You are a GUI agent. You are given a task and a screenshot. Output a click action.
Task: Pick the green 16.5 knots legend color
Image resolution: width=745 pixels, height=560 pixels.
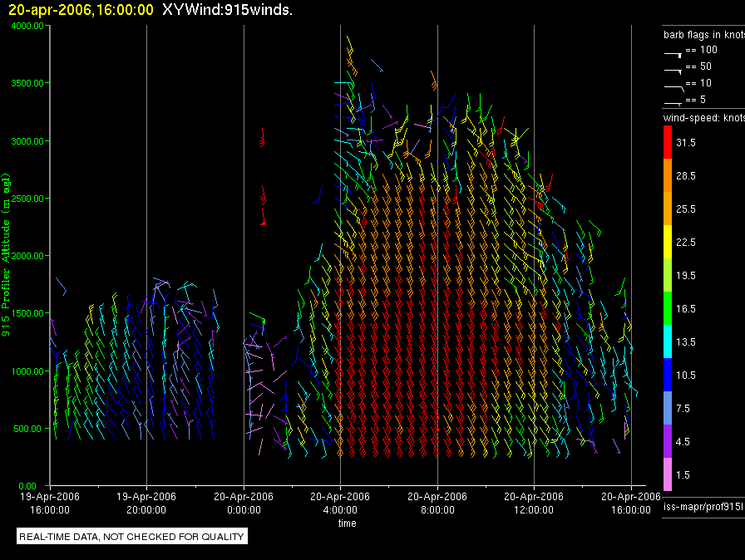[x=667, y=308]
